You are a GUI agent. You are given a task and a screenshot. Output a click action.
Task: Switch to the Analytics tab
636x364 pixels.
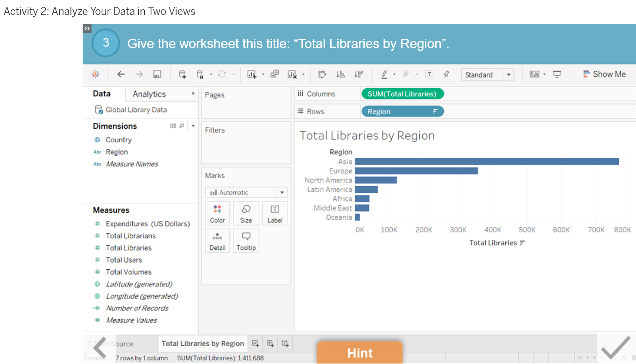pos(149,94)
